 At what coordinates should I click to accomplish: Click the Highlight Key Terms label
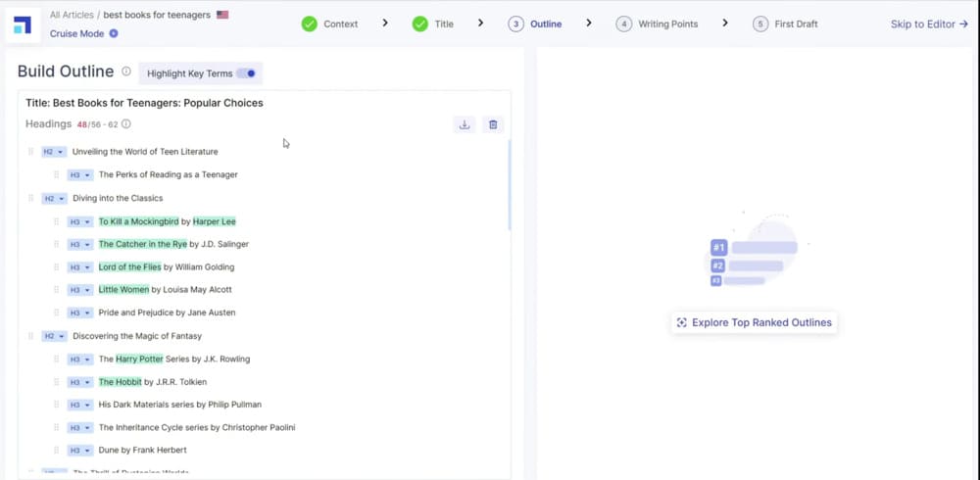189,73
